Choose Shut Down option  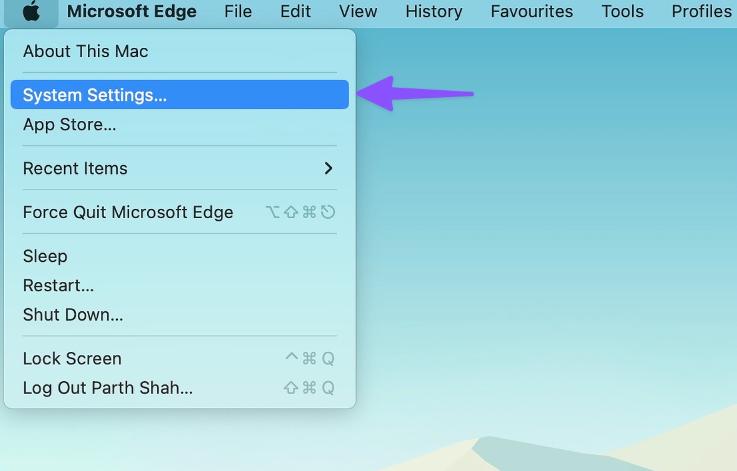pyautogui.click(x=180, y=314)
